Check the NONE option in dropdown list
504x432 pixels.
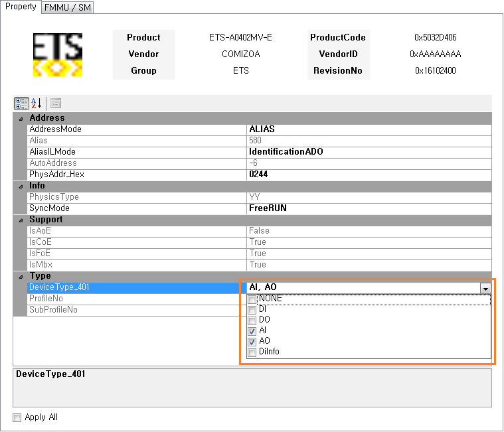coord(252,299)
